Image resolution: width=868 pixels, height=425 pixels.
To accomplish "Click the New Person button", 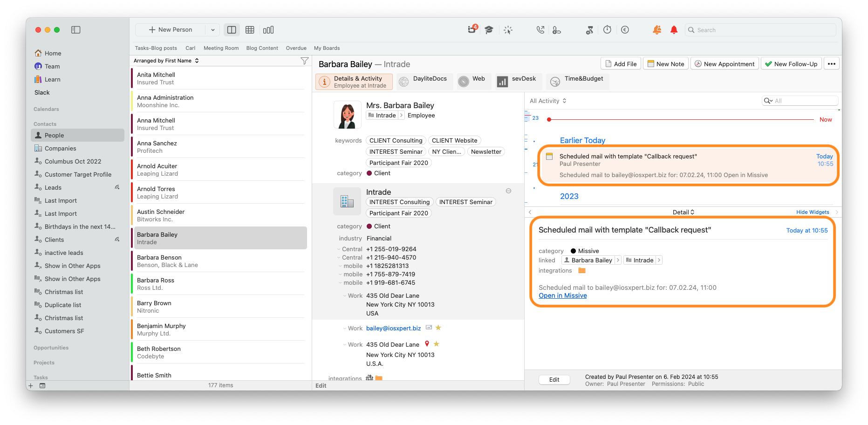I will point(171,30).
